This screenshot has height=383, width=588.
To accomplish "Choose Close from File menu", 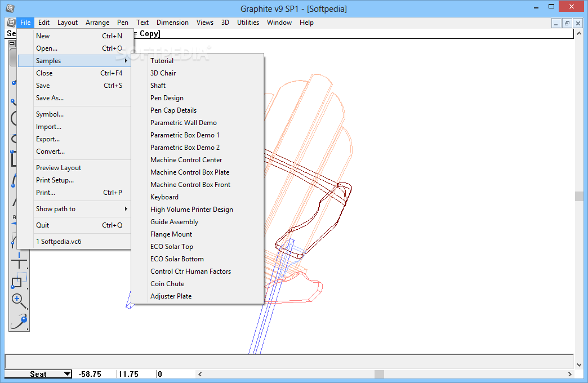I will coord(74,73).
